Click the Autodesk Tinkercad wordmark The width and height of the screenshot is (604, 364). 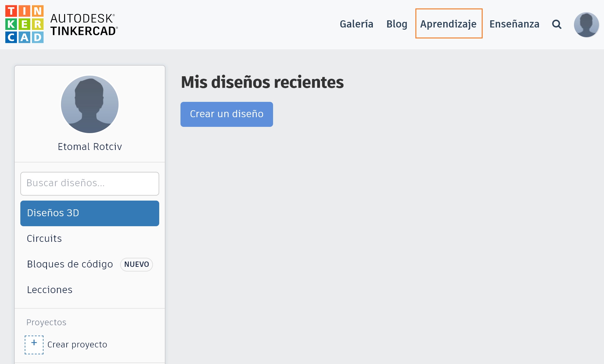pos(84,25)
